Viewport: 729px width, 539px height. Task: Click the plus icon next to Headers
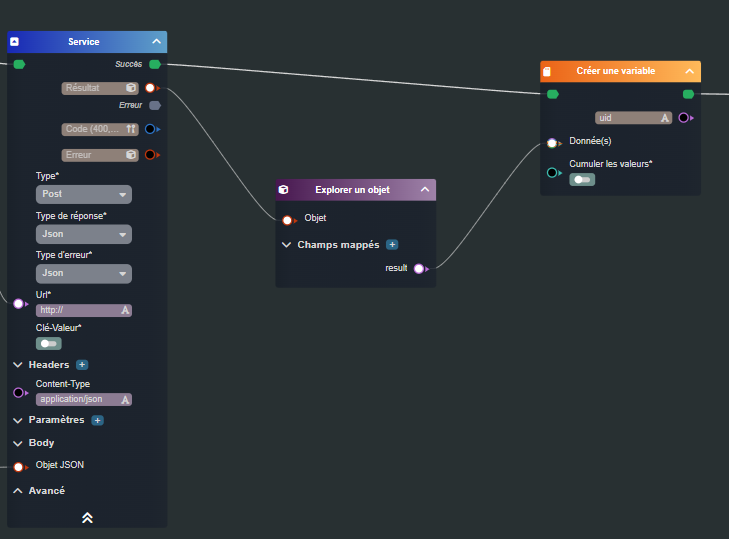coord(82,365)
